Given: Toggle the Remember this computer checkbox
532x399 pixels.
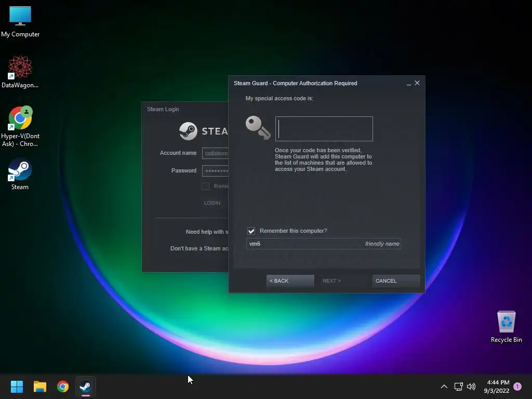Looking at the screenshot, I should tap(251, 231).
